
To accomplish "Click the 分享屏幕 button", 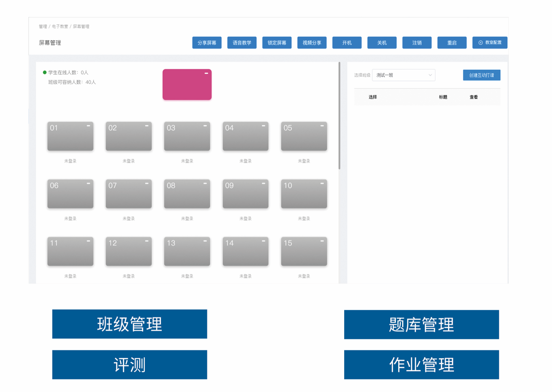I will tap(207, 43).
